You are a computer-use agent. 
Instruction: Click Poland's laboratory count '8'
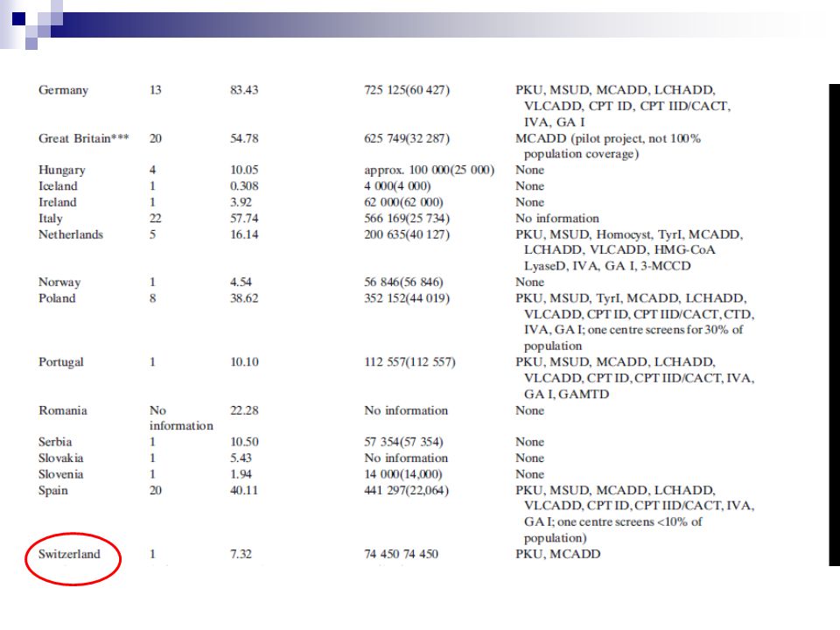[152, 297]
